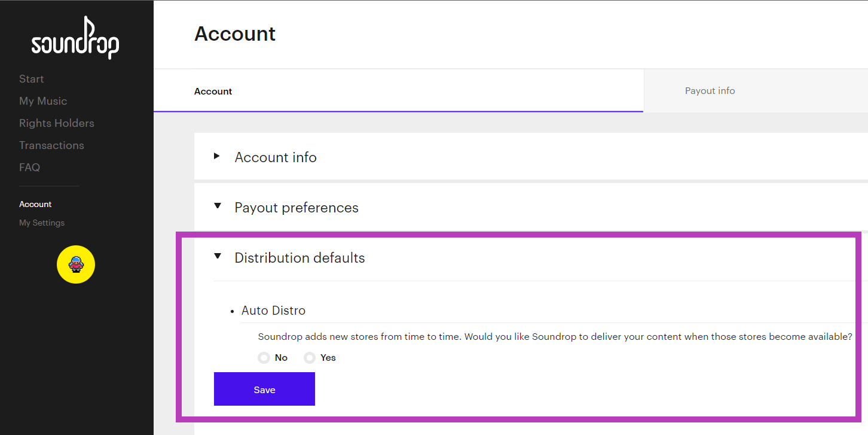The image size is (868, 435).
Task: Click the Auto Distro label
Action: [273, 311]
